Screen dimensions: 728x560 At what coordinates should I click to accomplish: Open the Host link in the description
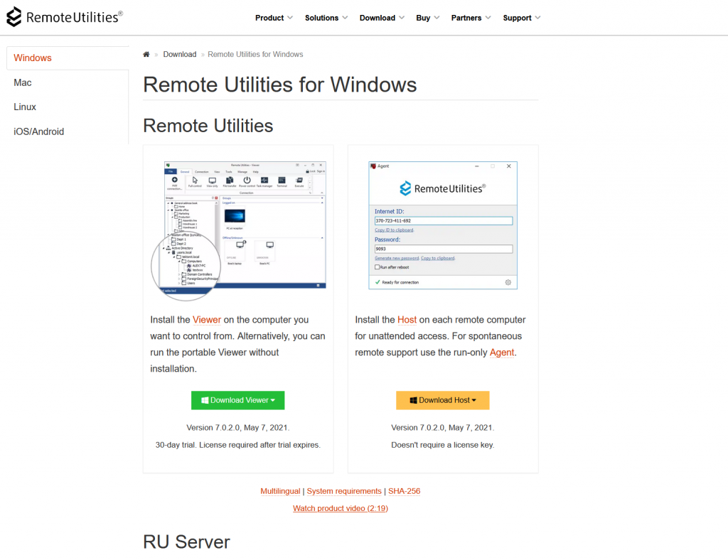[407, 319]
